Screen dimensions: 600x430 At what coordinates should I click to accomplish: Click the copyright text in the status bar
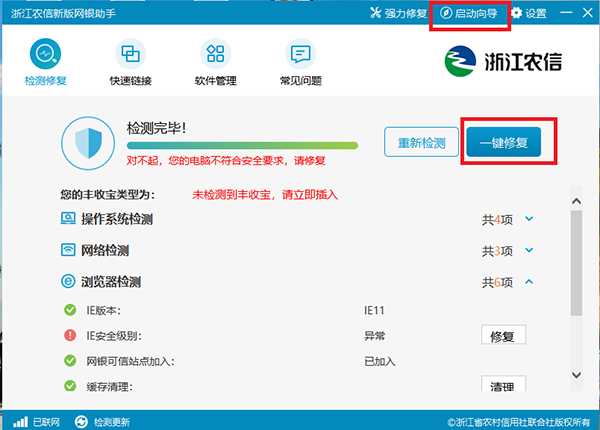pyautogui.click(x=518, y=422)
